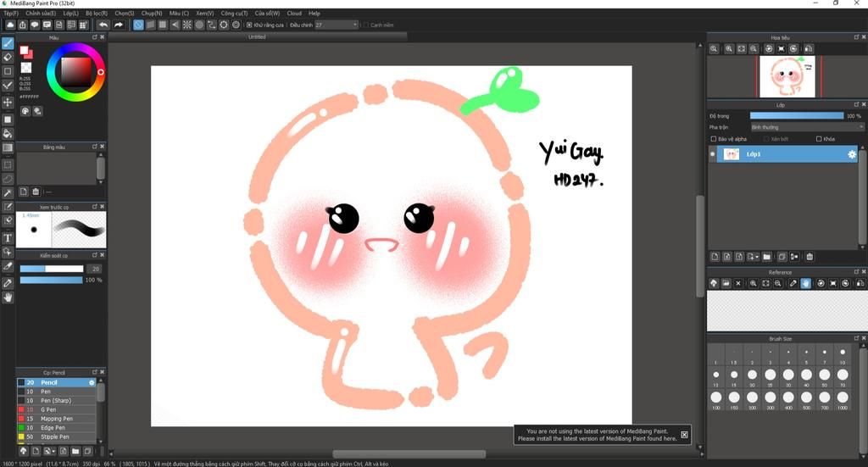Open Lớp1 layer settings gear
Screen dimensions: 868x467
coord(852,154)
